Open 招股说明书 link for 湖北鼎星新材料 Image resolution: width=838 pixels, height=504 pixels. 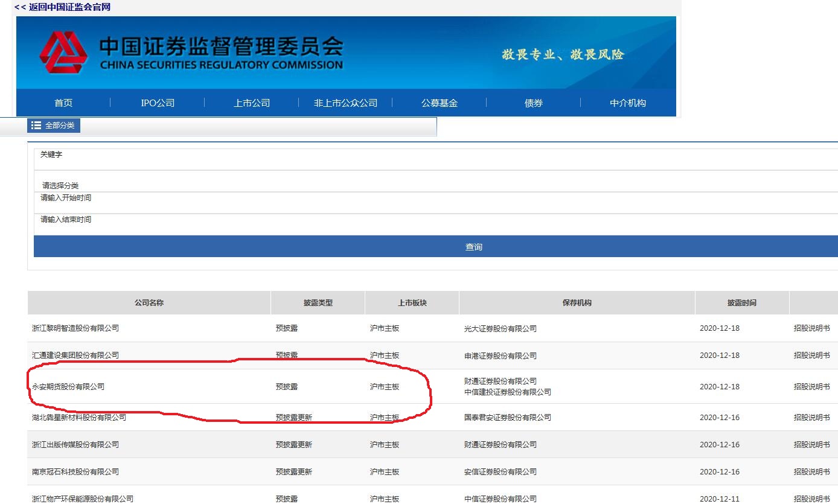click(811, 417)
